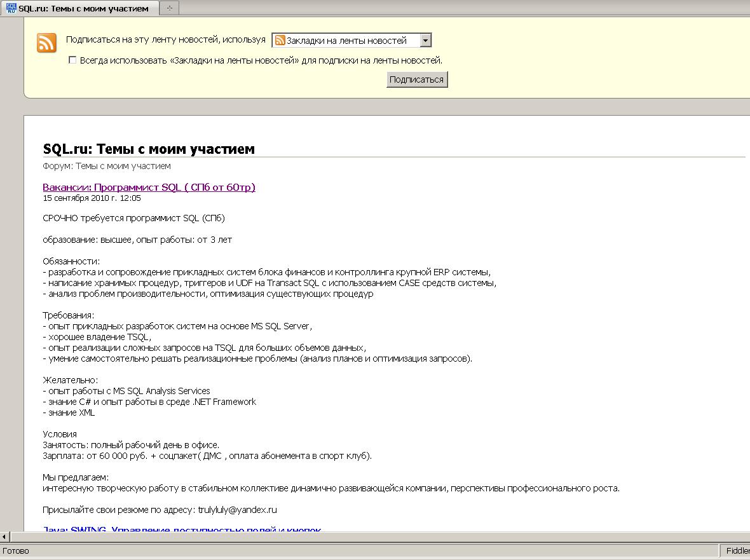Click the left arrow of the horizontal scrollbar
Image resolution: width=750 pixels, height=560 pixels.
[5, 537]
